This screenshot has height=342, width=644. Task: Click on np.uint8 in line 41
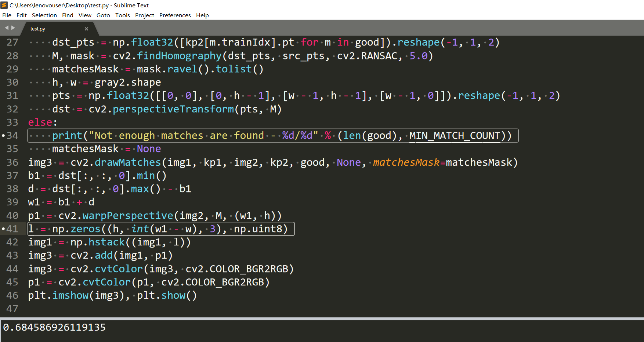(x=258, y=229)
